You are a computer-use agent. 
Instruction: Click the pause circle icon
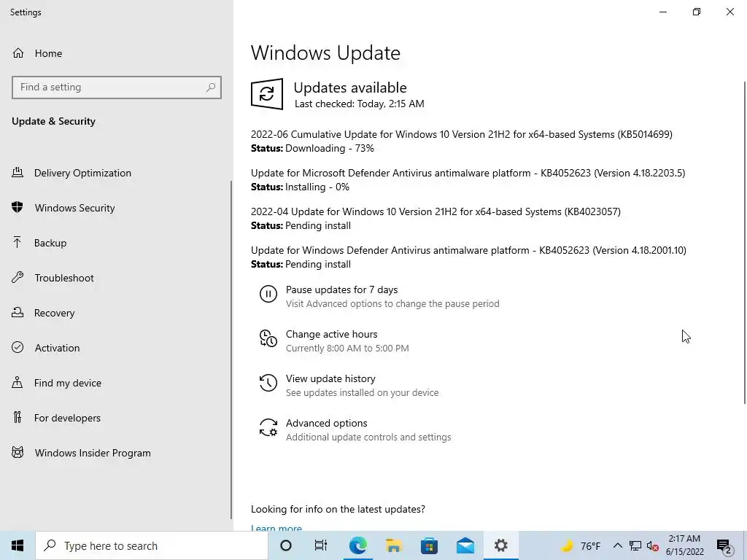point(268,294)
